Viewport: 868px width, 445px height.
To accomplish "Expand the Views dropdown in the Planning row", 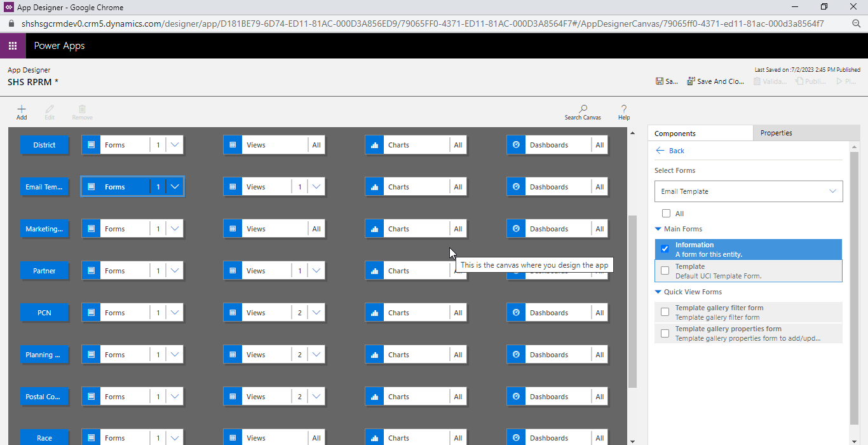I will (316, 354).
